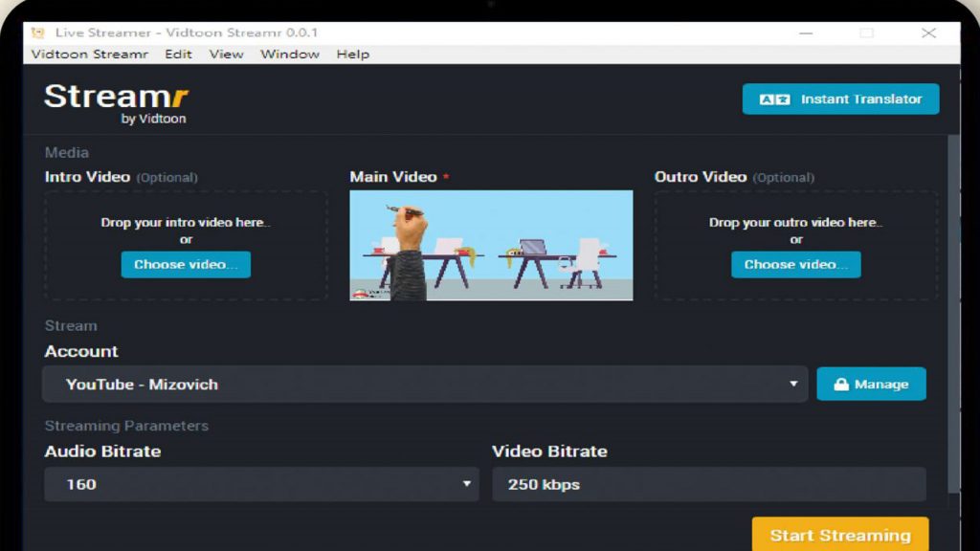Expand the Audio Bitrate dropdown

coord(261,484)
